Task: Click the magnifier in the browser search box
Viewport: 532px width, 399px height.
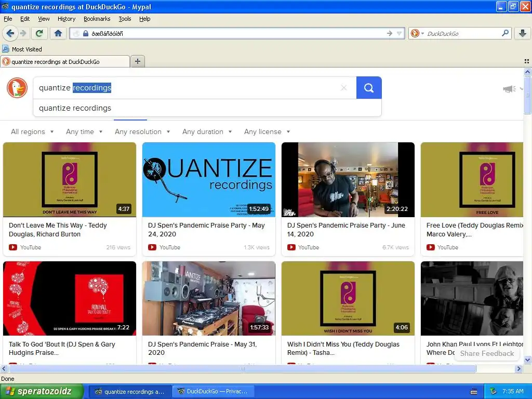Action: pos(505,33)
